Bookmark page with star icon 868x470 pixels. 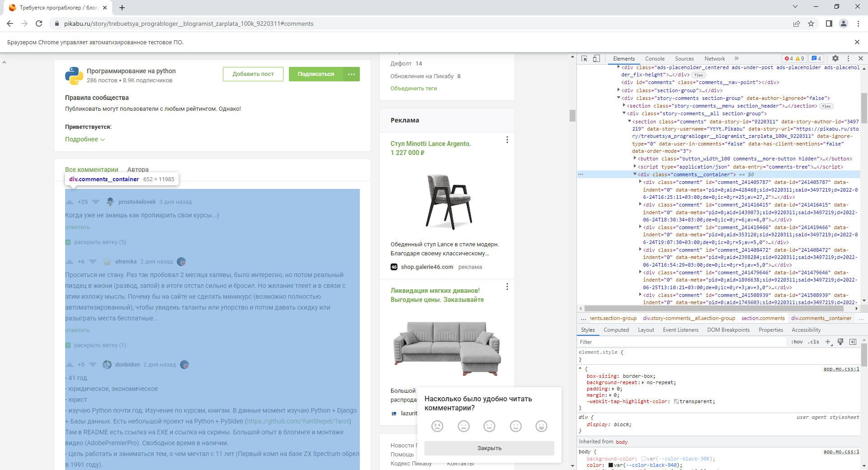point(811,23)
